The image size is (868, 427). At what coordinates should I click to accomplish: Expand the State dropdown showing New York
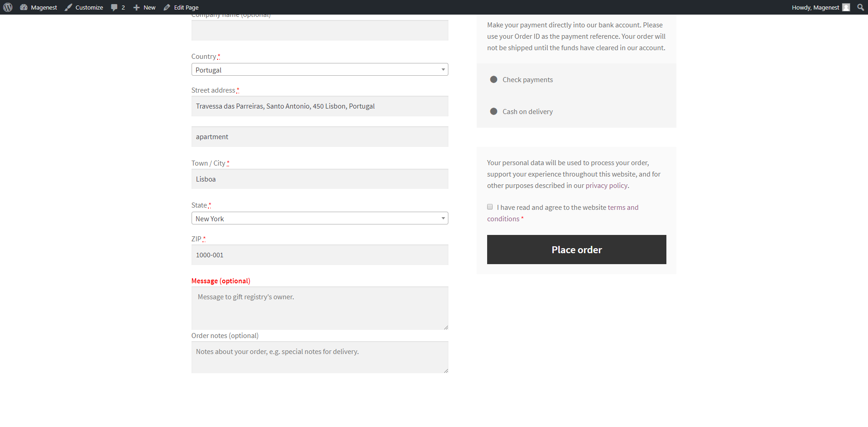pos(319,218)
